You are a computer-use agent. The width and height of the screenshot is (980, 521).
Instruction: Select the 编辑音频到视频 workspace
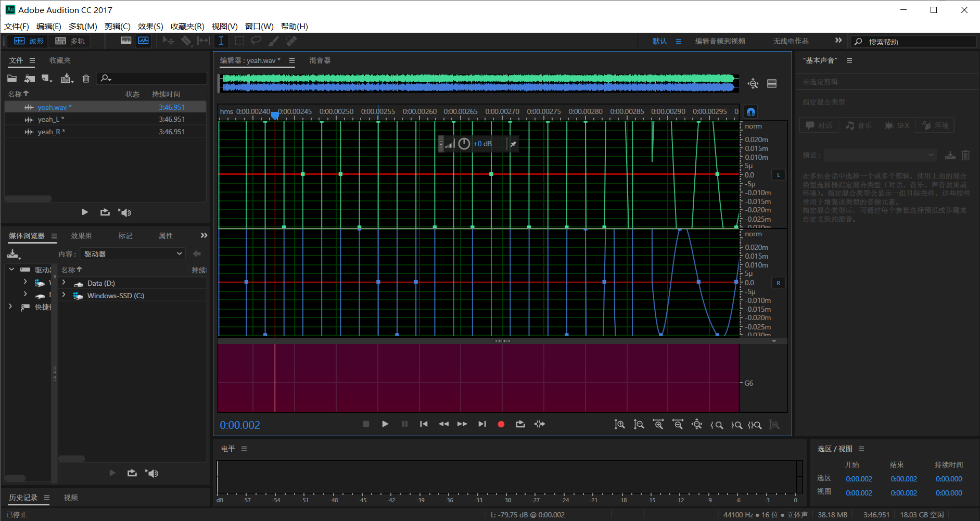coord(720,41)
